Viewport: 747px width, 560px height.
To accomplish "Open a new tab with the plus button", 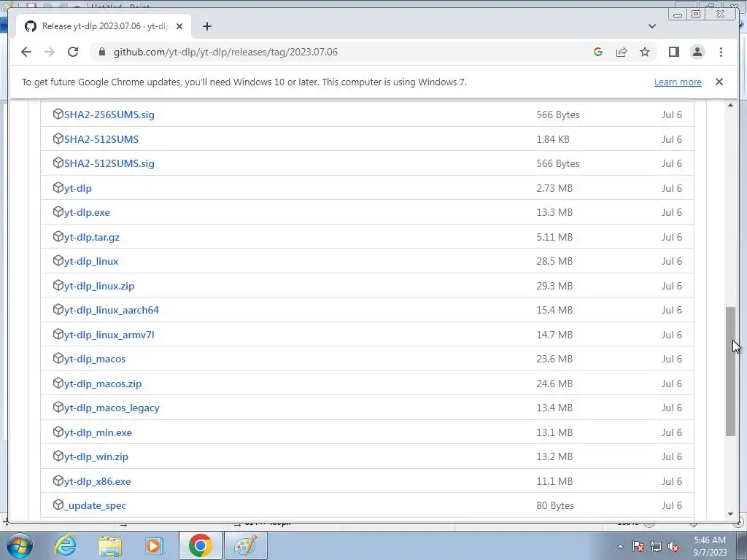I will pyautogui.click(x=206, y=26).
